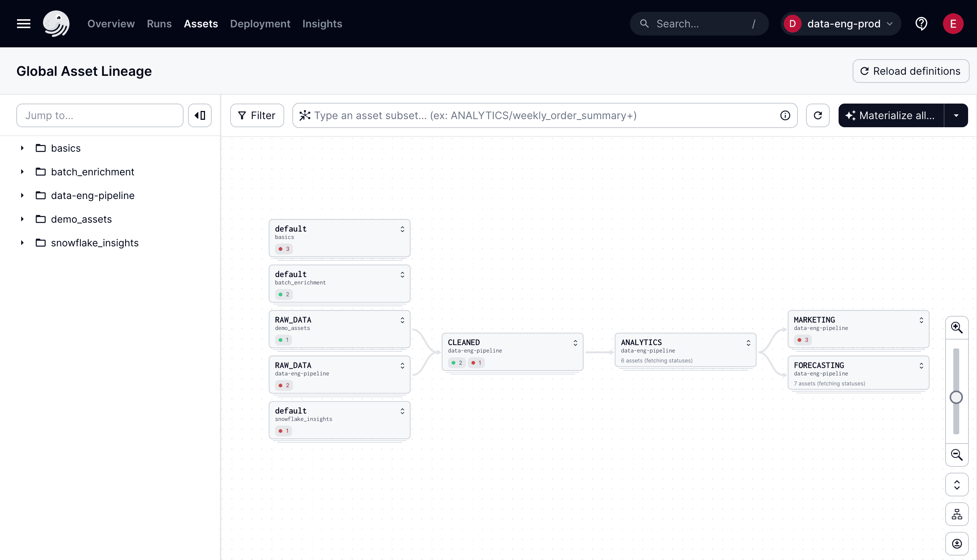Open the hamburger navigation menu
Viewport: 977px width, 560px height.
coord(23,23)
